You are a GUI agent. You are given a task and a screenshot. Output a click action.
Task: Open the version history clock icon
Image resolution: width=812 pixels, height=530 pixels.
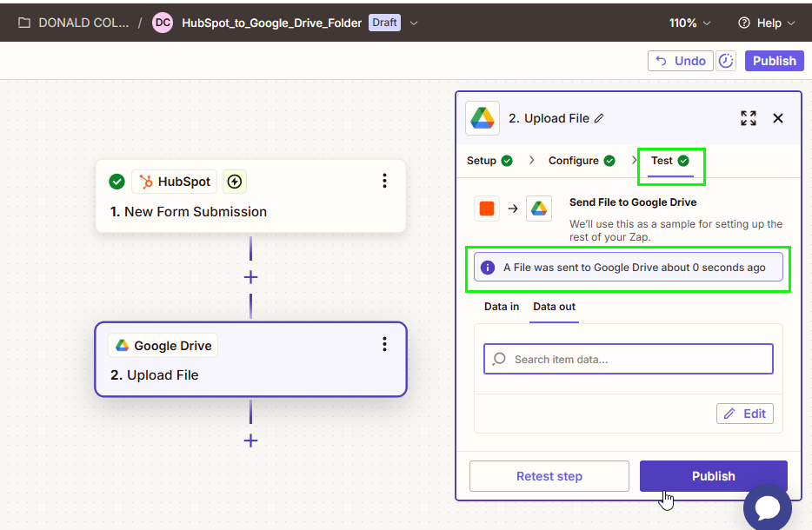pos(726,61)
